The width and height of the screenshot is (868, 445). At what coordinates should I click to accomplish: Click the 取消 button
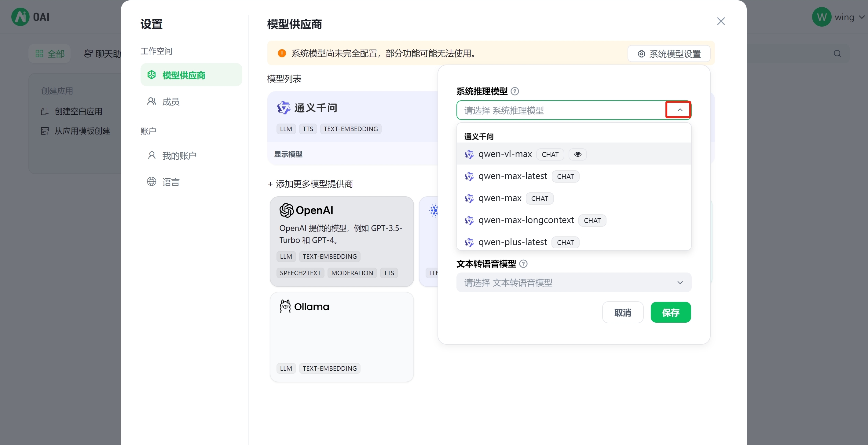(623, 312)
